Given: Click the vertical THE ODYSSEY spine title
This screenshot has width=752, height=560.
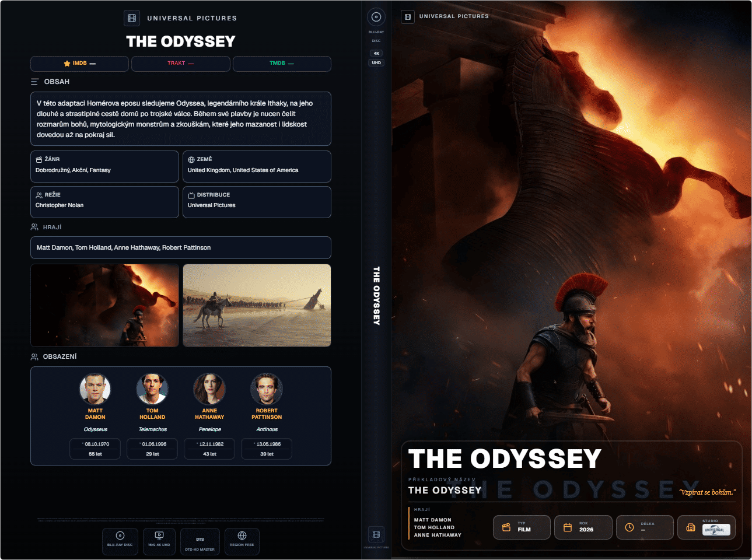Looking at the screenshot, I should click(x=376, y=296).
